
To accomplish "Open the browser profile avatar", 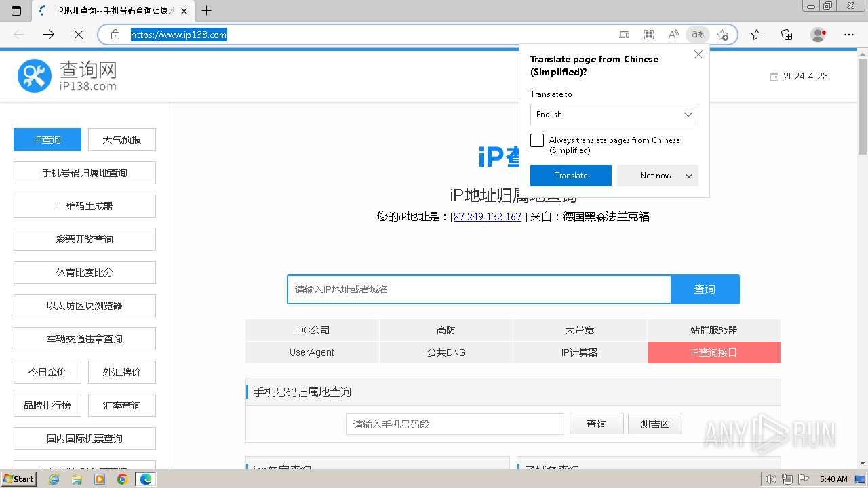I will pos(818,35).
